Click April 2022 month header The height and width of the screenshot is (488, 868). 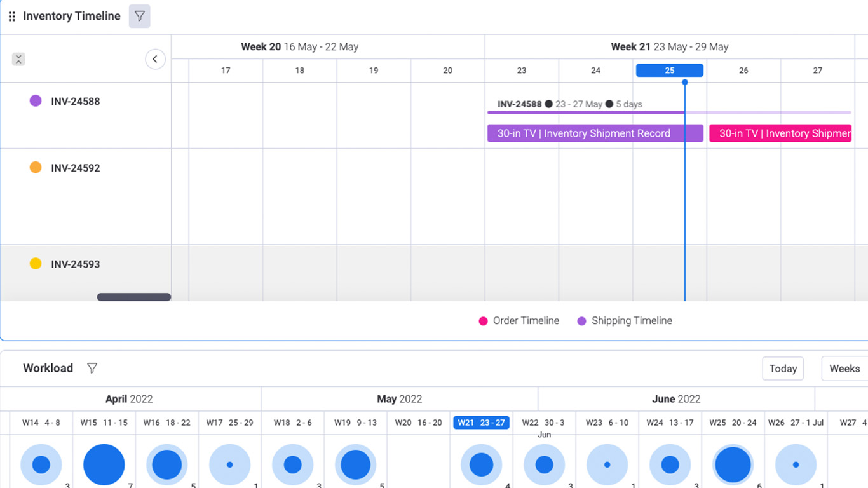129,399
